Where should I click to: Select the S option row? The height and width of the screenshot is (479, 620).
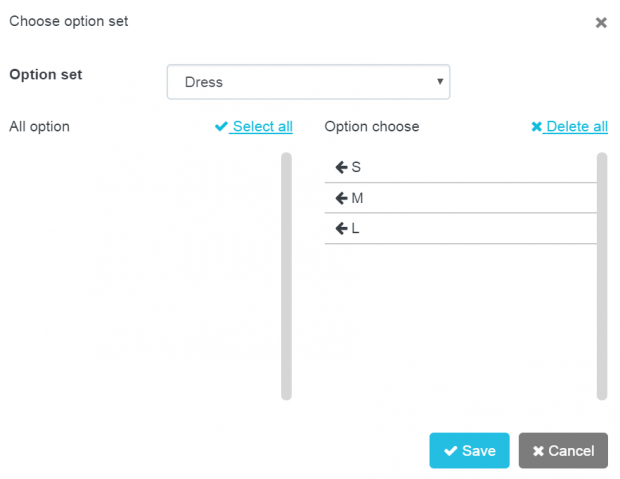pos(461,167)
